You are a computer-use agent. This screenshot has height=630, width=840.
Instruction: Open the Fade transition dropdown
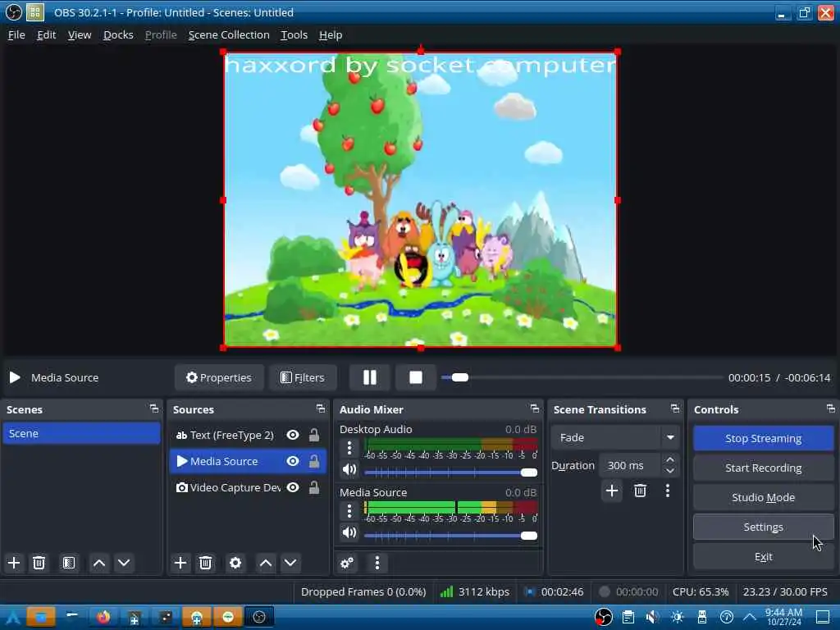tap(615, 438)
